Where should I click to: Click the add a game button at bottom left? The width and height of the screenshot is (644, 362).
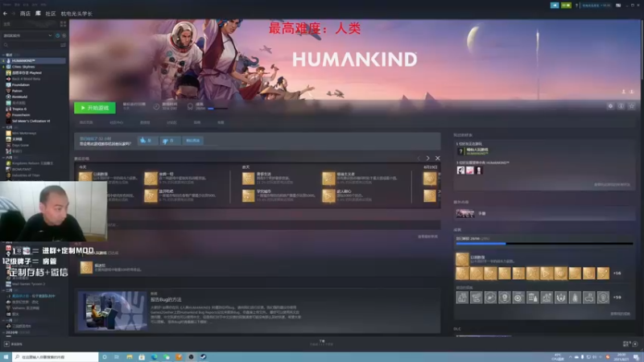[14, 344]
